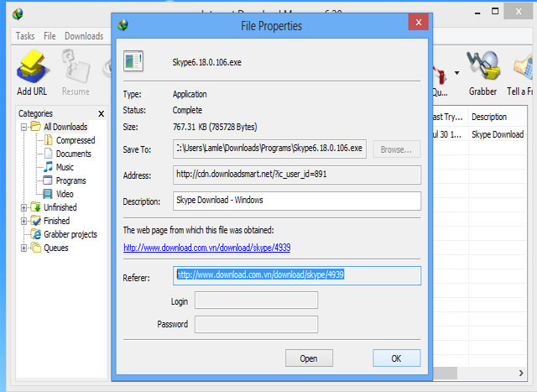Click the Description input field
The height and width of the screenshot is (392, 537).
tap(297, 201)
